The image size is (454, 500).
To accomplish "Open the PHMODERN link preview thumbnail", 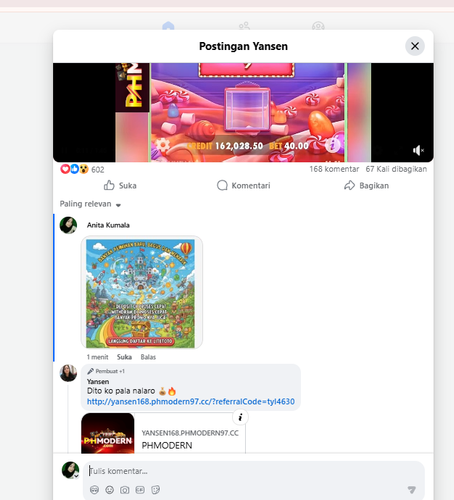I will (108, 433).
